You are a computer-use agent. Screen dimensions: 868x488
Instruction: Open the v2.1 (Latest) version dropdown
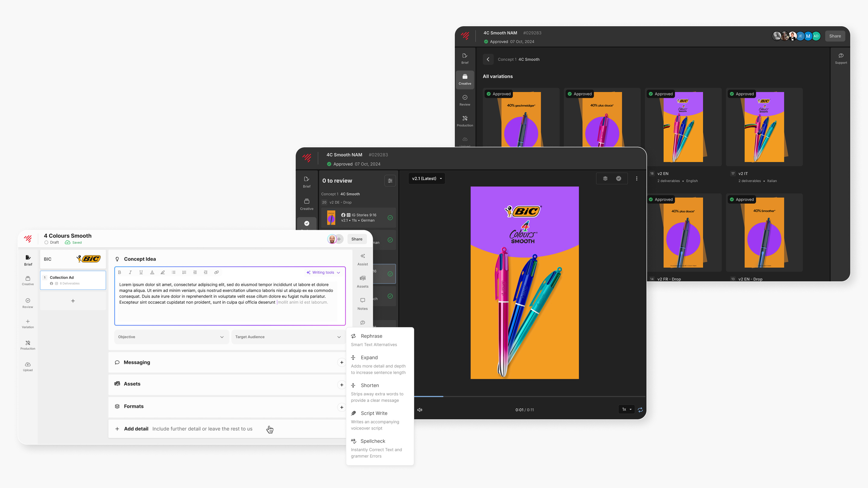tap(426, 179)
